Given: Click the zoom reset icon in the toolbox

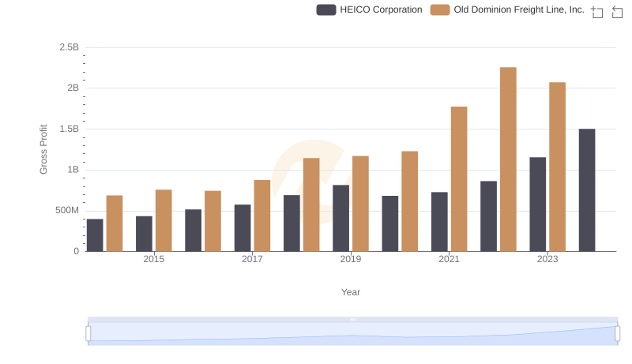Looking at the screenshot, I should coord(617,12).
